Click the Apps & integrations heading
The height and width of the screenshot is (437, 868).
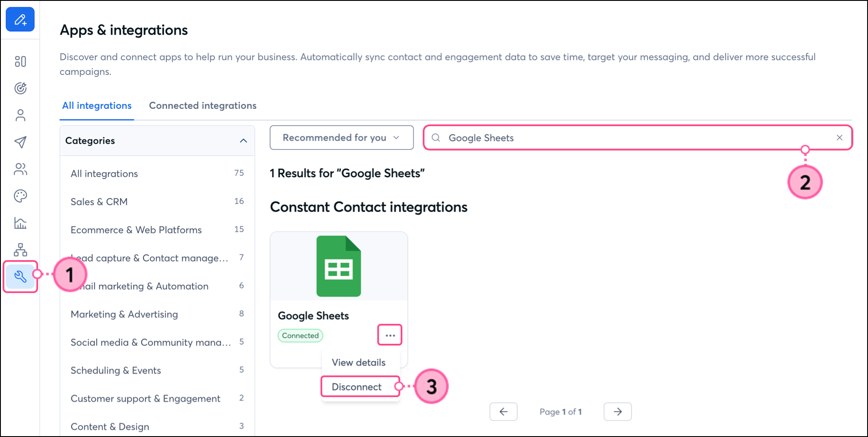[x=124, y=30]
